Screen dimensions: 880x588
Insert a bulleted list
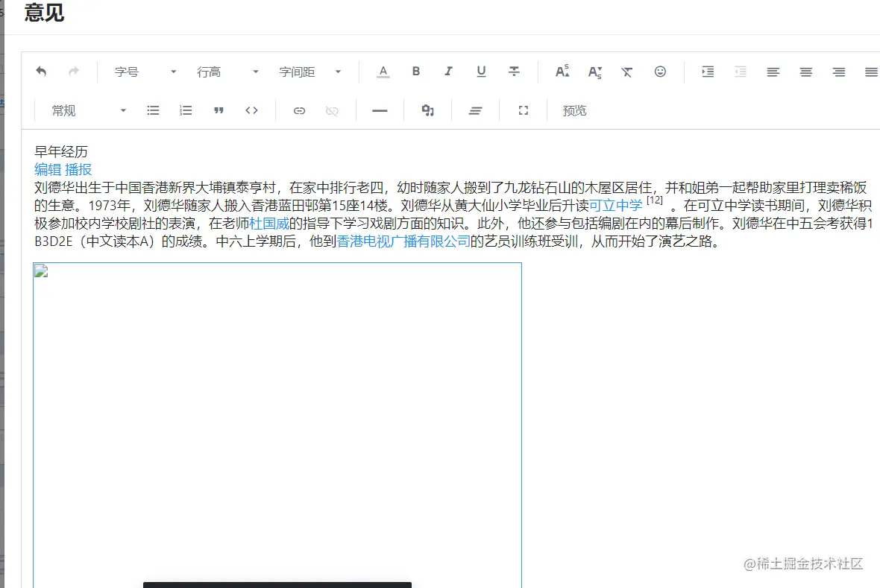coord(153,110)
